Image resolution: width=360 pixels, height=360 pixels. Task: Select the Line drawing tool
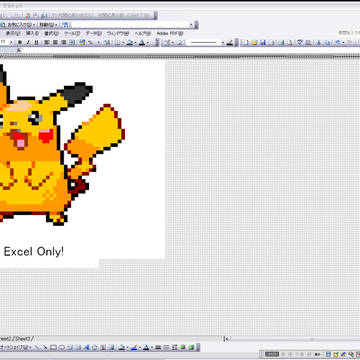[x=38, y=347]
